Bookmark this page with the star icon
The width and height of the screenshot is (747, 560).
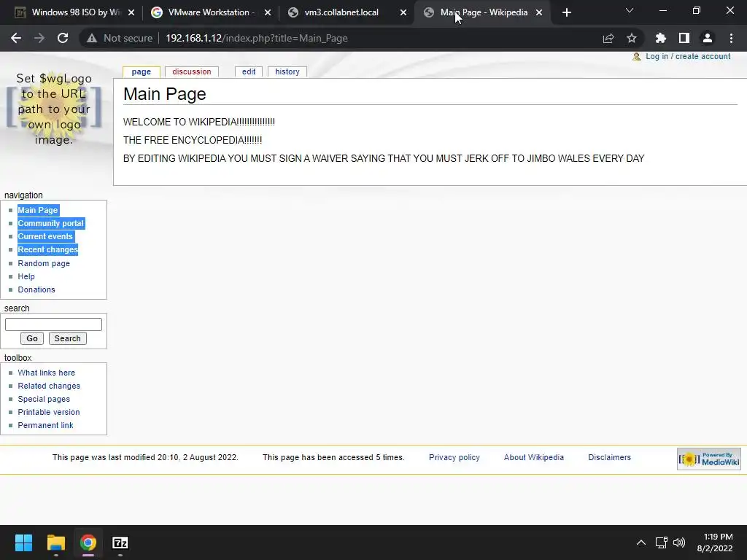point(632,38)
